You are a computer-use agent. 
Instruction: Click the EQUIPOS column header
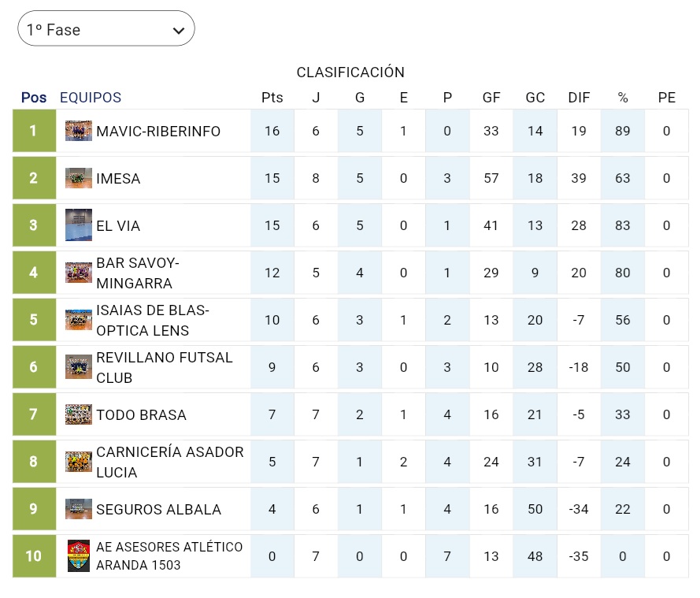click(91, 98)
